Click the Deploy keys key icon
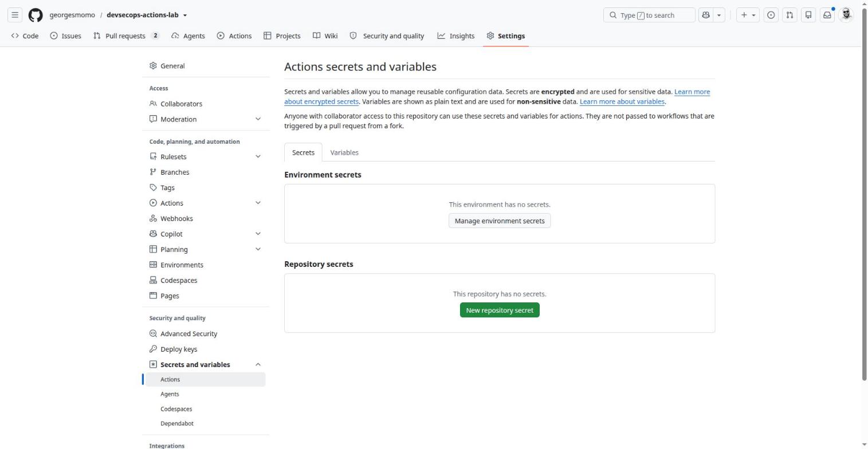This screenshot has height=449, width=868. click(x=153, y=349)
